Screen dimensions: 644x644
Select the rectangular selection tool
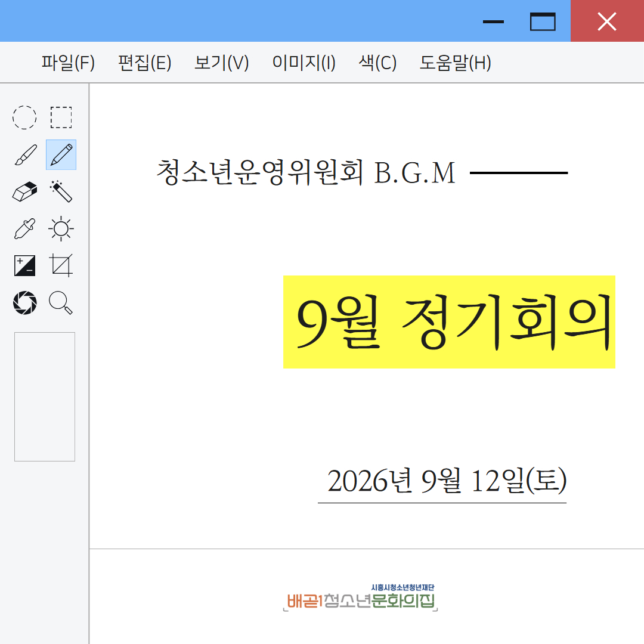click(x=61, y=117)
